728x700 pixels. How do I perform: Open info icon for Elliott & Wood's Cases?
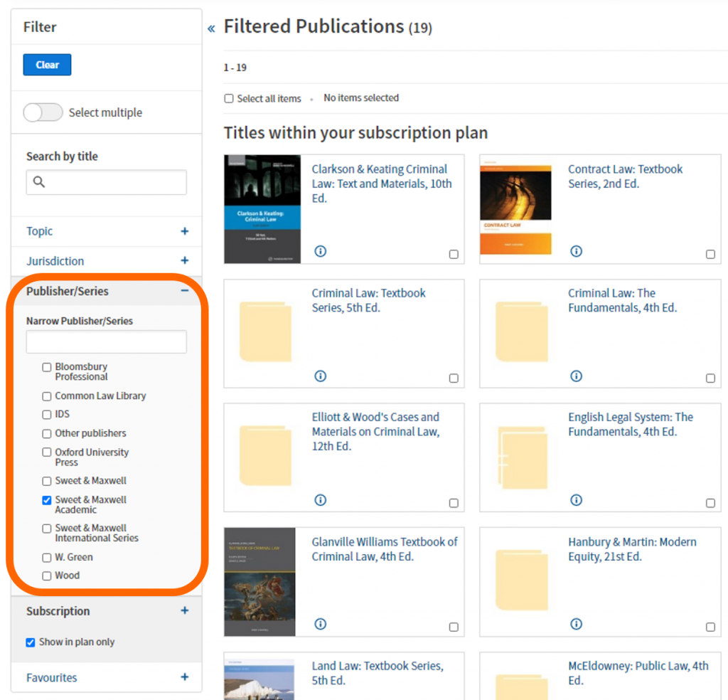(320, 500)
